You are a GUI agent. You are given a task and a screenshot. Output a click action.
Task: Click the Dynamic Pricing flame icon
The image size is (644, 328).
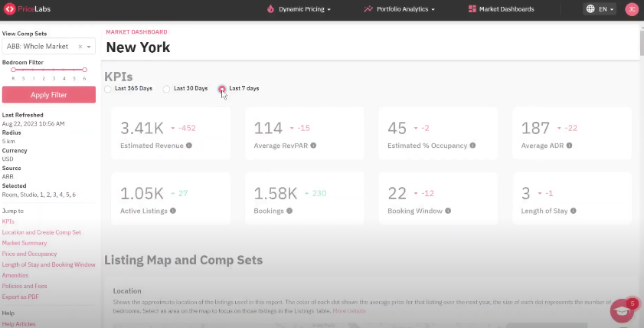pos(270,8)
